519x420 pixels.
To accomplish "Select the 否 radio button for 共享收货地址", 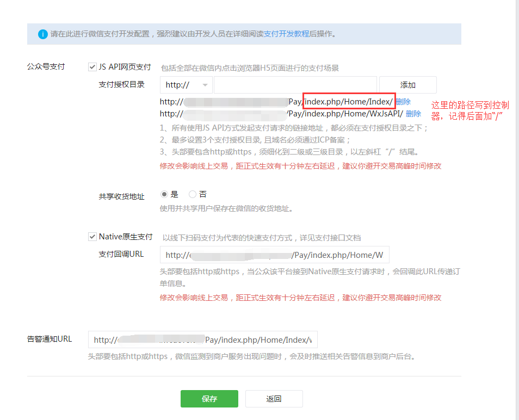I will [192, 194].
